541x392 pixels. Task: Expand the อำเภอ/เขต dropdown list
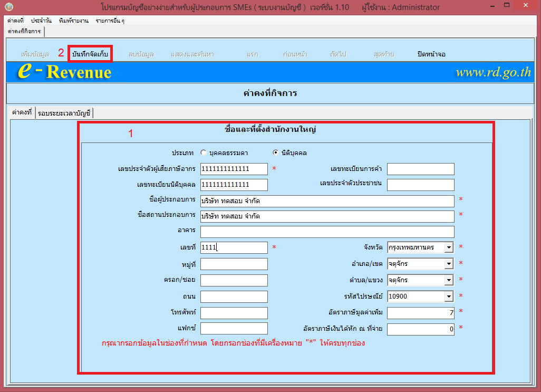pos(449,264)
